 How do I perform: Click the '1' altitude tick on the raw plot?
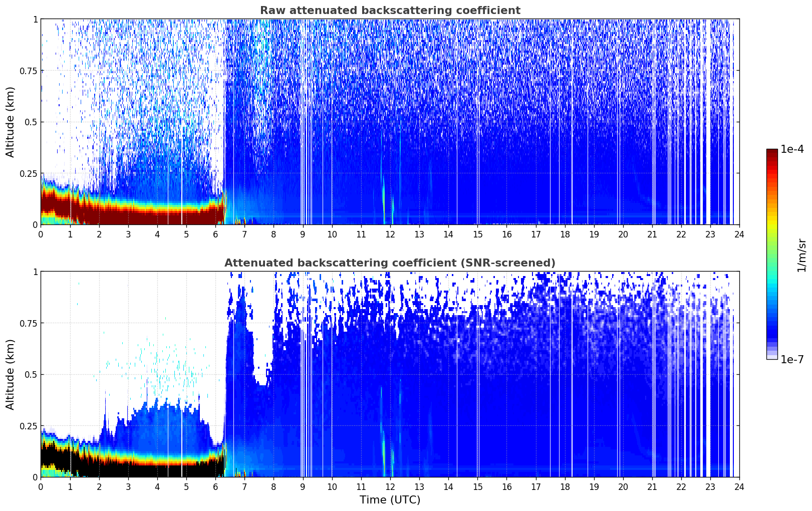[35, 20]
